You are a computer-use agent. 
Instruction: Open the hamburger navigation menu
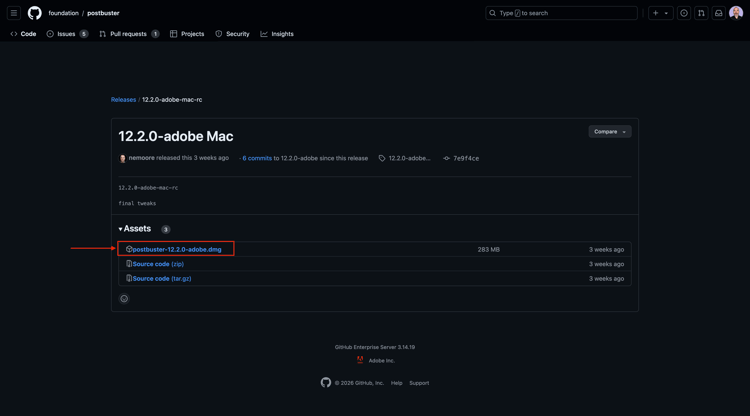click(x=14, y=13)
